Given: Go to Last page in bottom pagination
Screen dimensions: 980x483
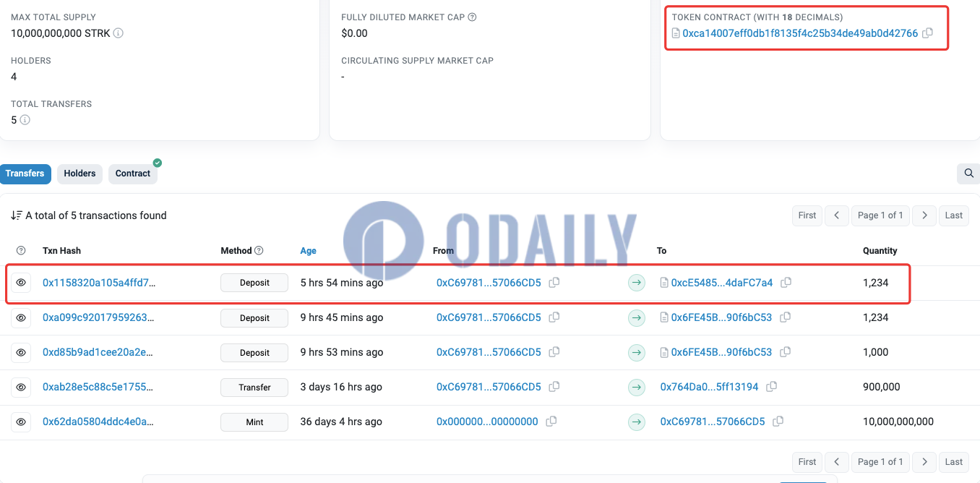Looking at the screenshot, I should click(954, 461).
